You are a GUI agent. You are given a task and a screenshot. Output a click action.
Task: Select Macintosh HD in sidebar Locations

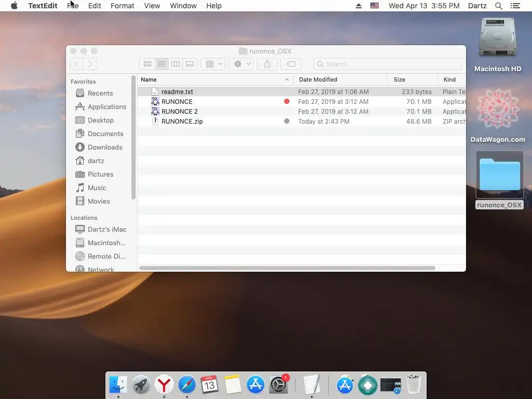click(x=100, y=243)
